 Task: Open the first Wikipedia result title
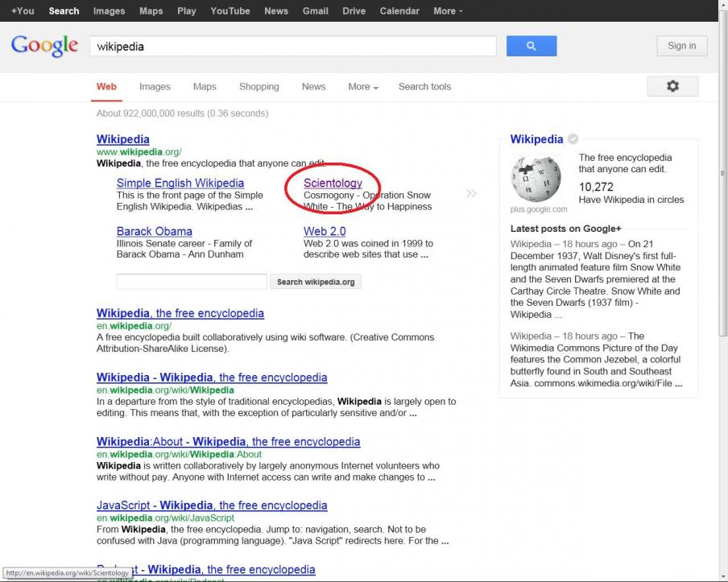tap(123, 139)
